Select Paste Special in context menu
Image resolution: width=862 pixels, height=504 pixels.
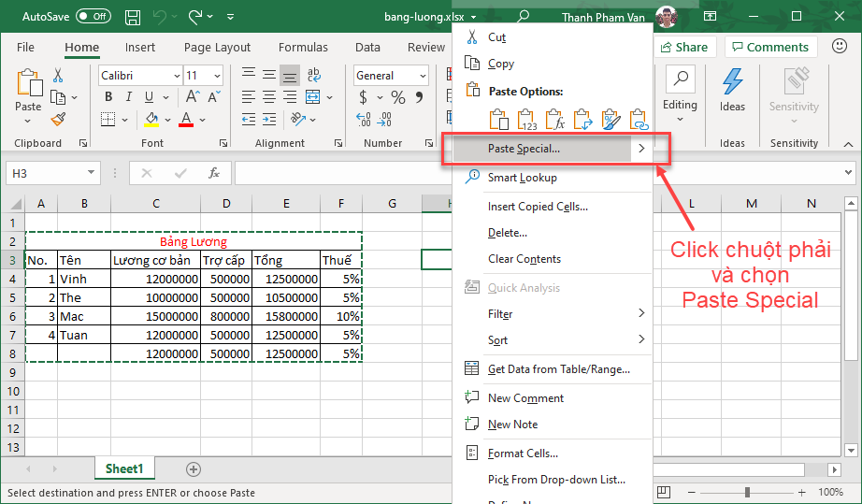[553, 149]
